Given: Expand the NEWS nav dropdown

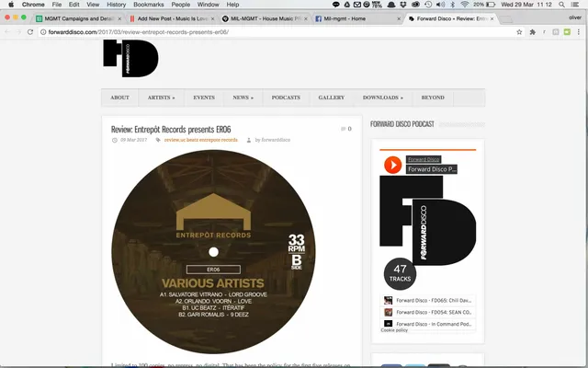Looking at the screenshot, I should (x=243, y=98).
